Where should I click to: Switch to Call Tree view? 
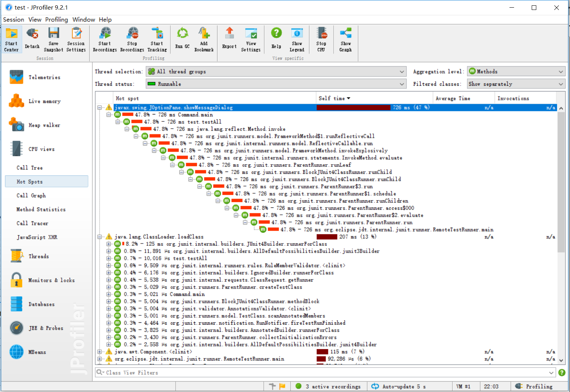(29, 168)
